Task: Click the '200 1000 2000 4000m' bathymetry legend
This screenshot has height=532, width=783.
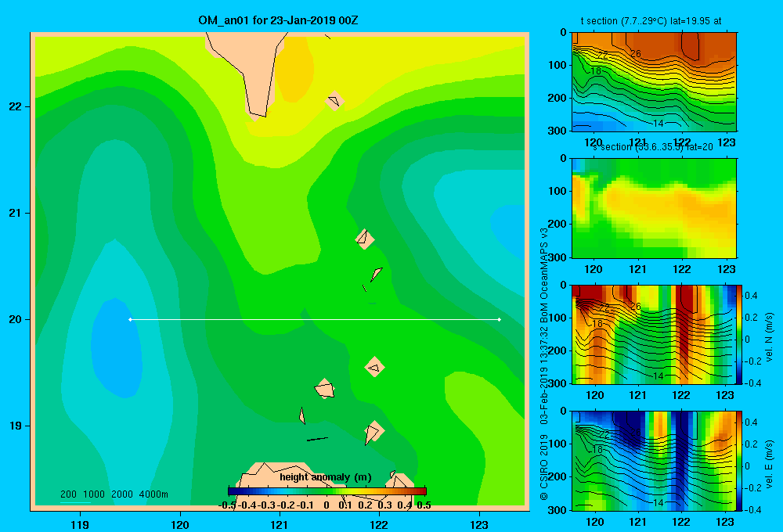Action: (x=114, y=494)
